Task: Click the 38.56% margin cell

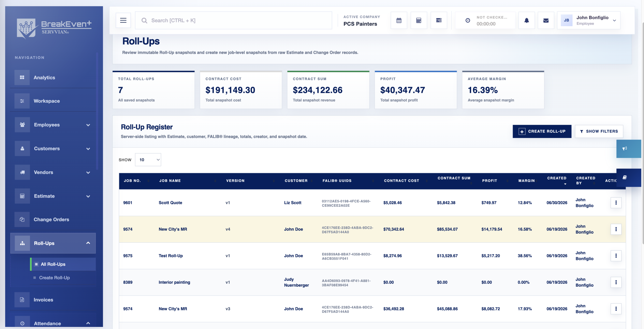Action: (x=525, y=256)
